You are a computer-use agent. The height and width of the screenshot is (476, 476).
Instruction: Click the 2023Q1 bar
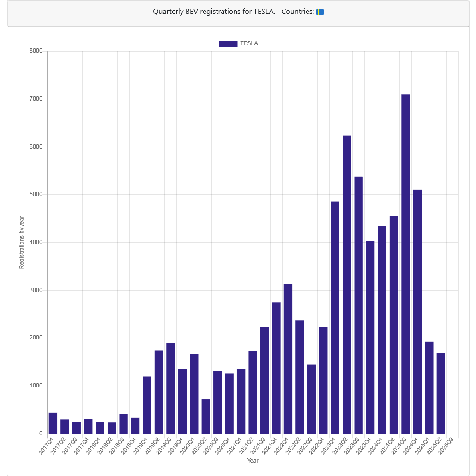[335, 317]
